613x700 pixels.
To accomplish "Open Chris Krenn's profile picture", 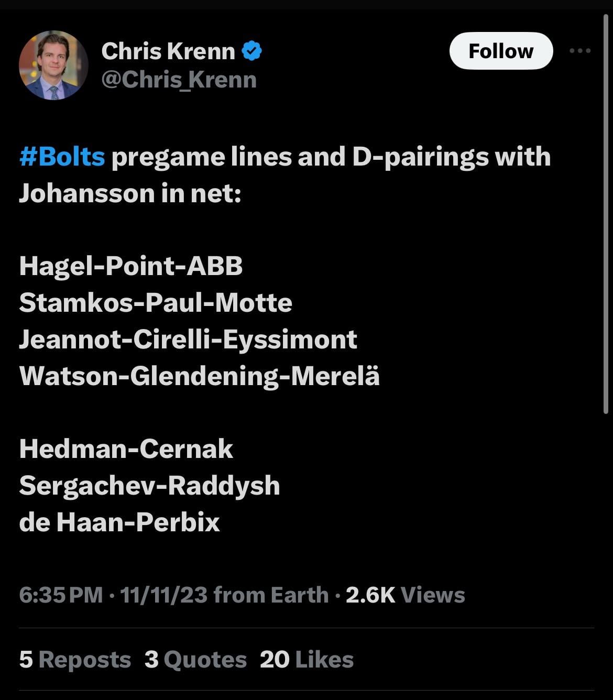I will click(53, 65).
